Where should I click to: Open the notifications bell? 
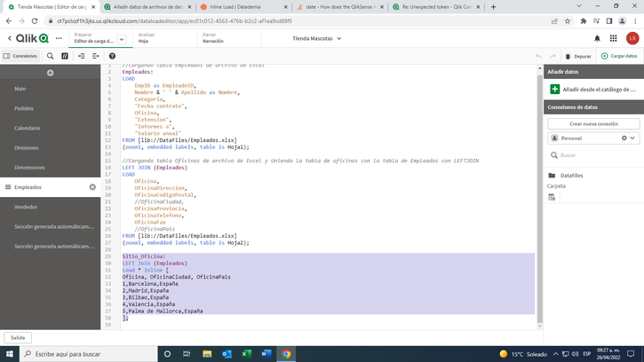click(x=597, y=38)
